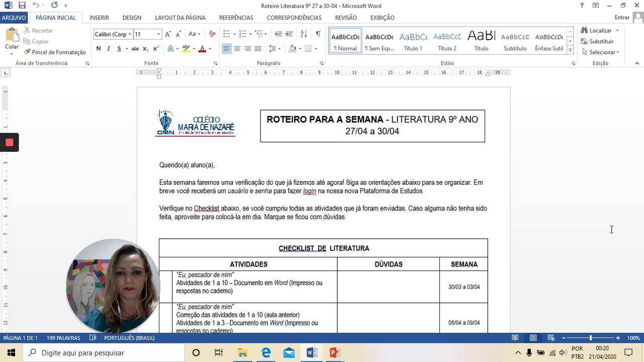Viewport: 644px width, 362px height.
Task: Apply the Título 1 style
Action: (x=413, y=41)
